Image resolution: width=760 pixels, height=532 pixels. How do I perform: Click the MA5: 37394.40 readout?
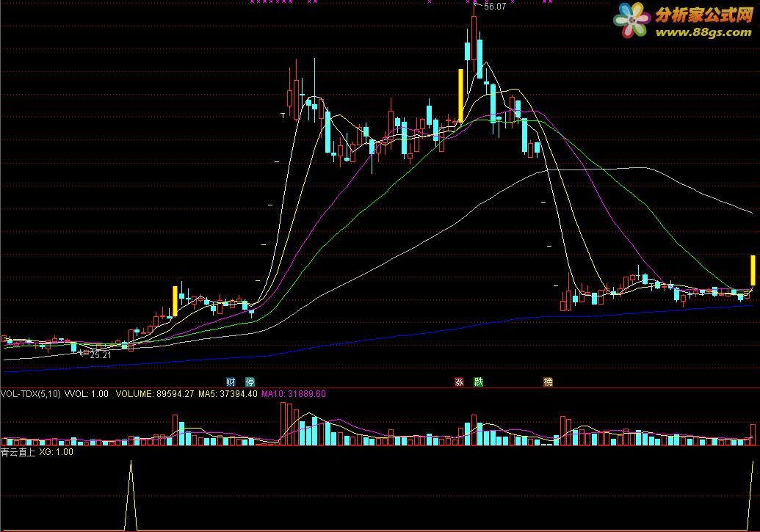(x=228, y=394)
